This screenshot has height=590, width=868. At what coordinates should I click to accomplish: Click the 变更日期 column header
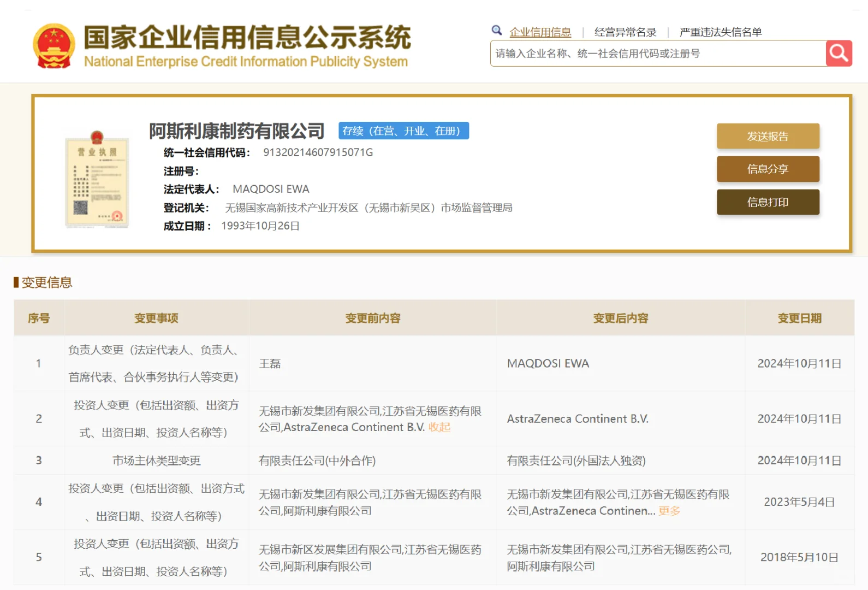(x=799, y=318)
